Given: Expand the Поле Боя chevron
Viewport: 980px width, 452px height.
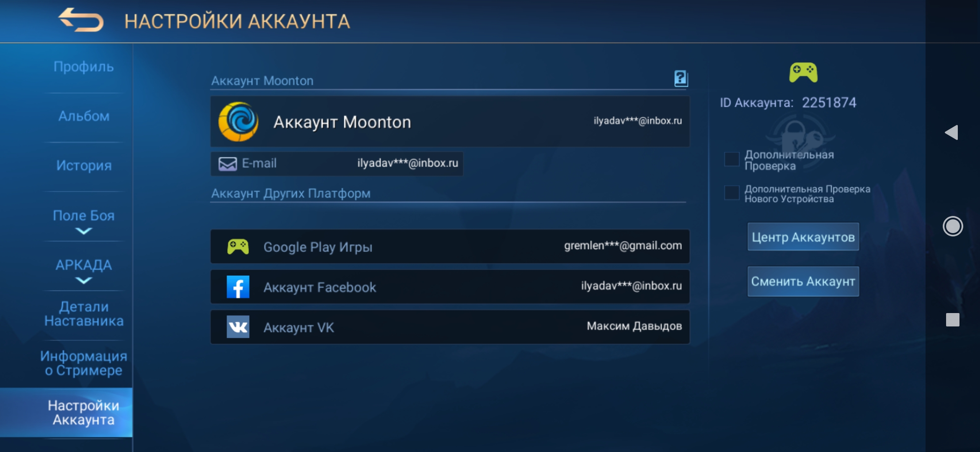Looking at the screenshot, I should [84, 231].
